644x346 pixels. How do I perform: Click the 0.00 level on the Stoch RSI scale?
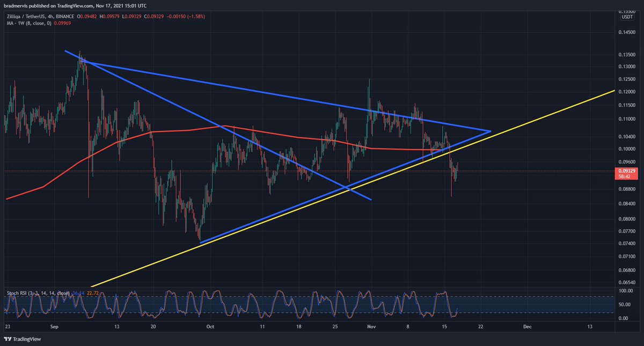click(624, 318)
